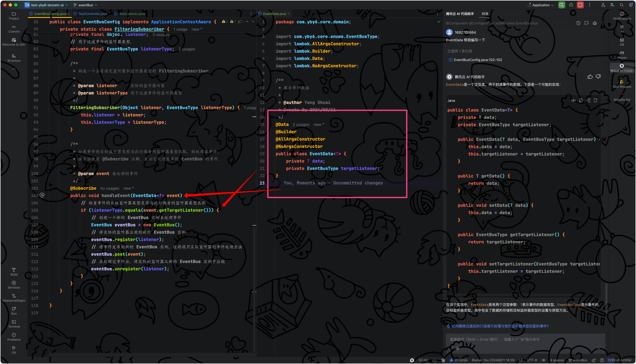Show diff for the generated Java code
Screen dimensions: 636x364
tap(573, 100)
